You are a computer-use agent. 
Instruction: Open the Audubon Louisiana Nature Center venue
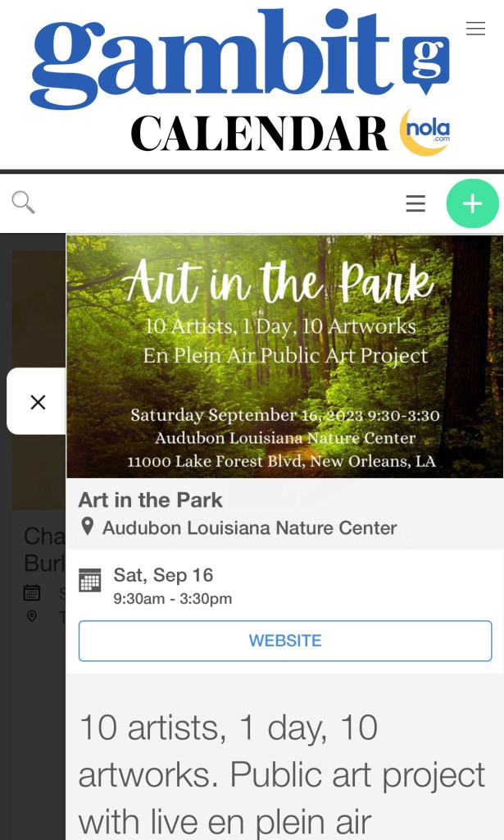[x=249, y=527]
